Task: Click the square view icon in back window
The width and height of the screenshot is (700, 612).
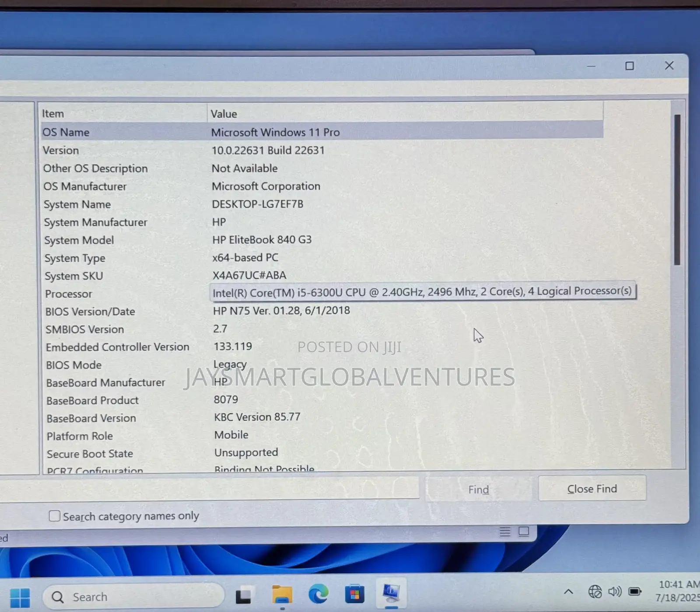Action: pos(524,531)
